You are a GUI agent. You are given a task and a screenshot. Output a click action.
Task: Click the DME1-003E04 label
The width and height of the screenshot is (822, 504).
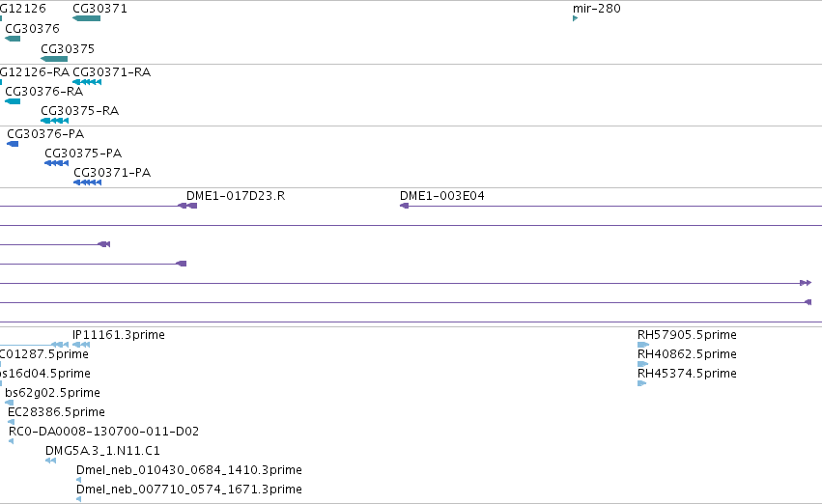(442, 195)
